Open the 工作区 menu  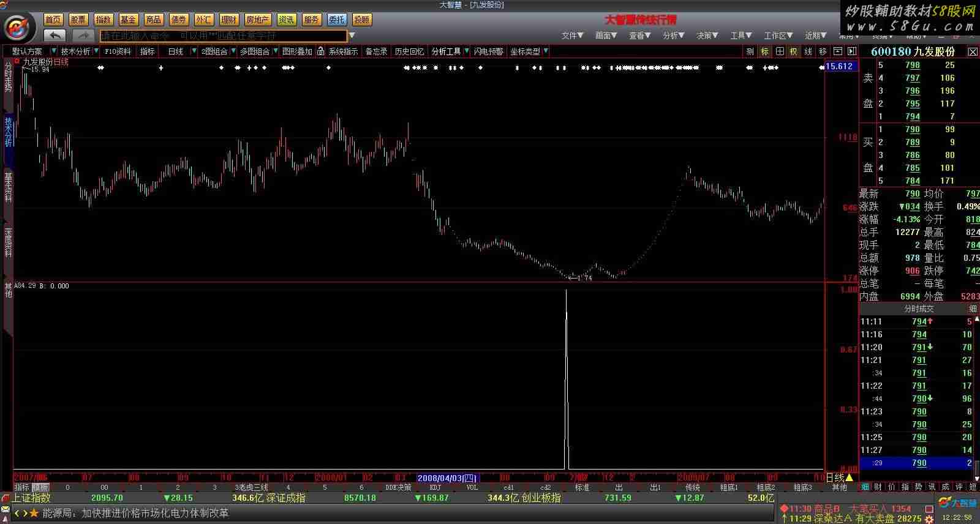778,36
